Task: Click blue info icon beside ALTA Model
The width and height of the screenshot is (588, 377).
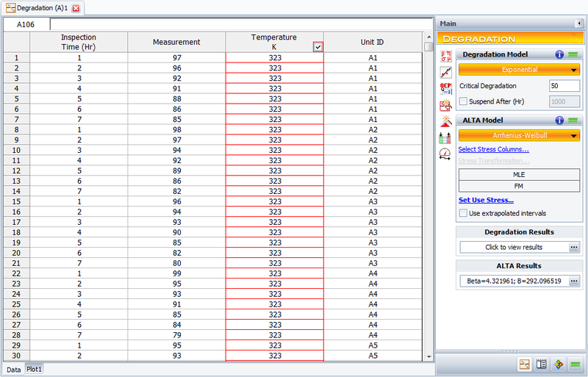Action: click(x=559, y=121)
